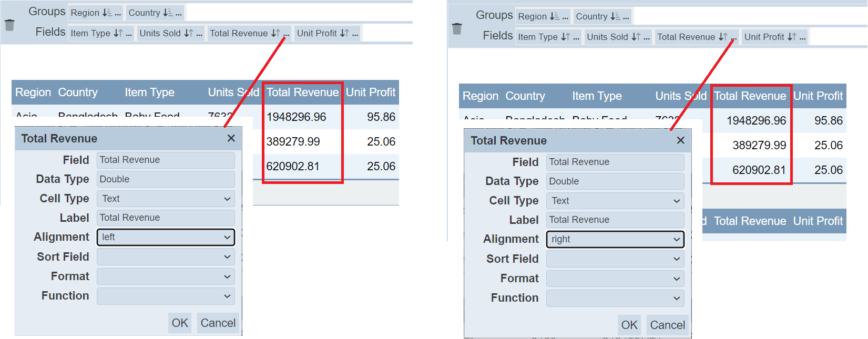Toggle sort on Units Sold field, right panel

[636, 37]
